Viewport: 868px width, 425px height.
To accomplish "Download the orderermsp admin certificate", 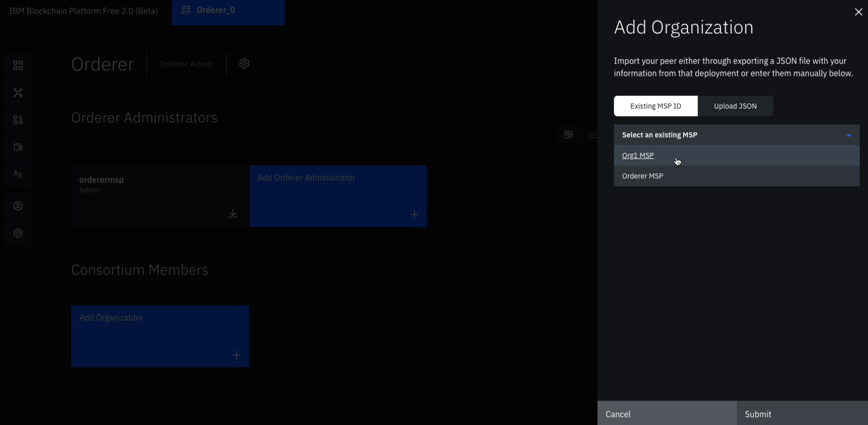I will click(233, 213).
